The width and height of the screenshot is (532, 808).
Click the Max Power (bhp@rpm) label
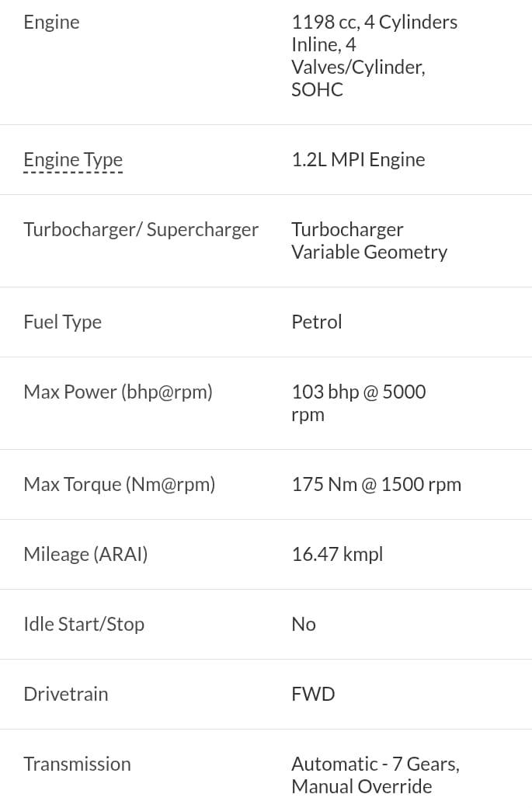(118, 392)
